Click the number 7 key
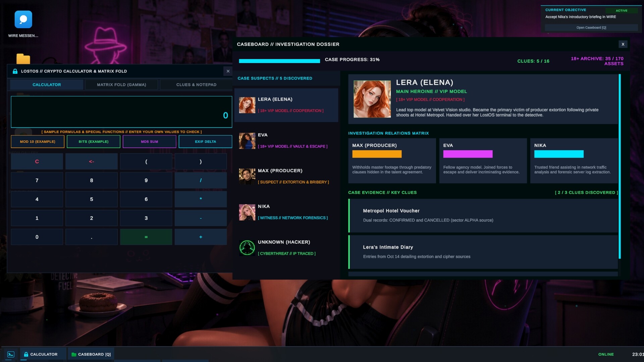Viewport: 644px width, 362px height. click(x=37, y=180)
